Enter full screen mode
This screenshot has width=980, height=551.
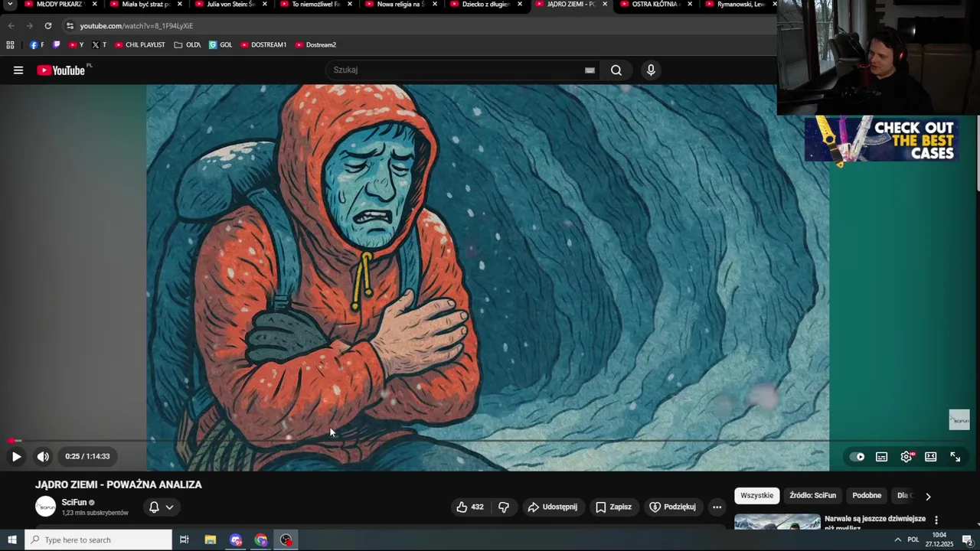click(955, 457)
